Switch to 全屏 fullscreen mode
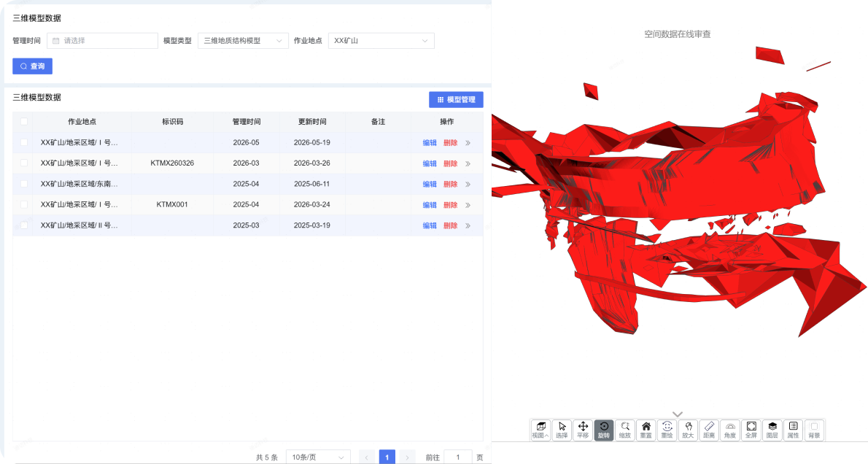Viewport: 868px width, 464px height. [x=751, y=430]
